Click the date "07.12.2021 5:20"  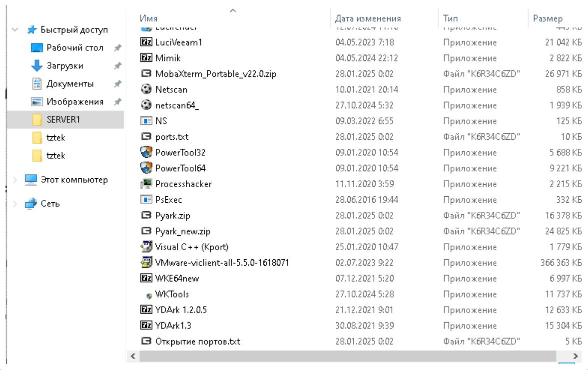point(365,279)
